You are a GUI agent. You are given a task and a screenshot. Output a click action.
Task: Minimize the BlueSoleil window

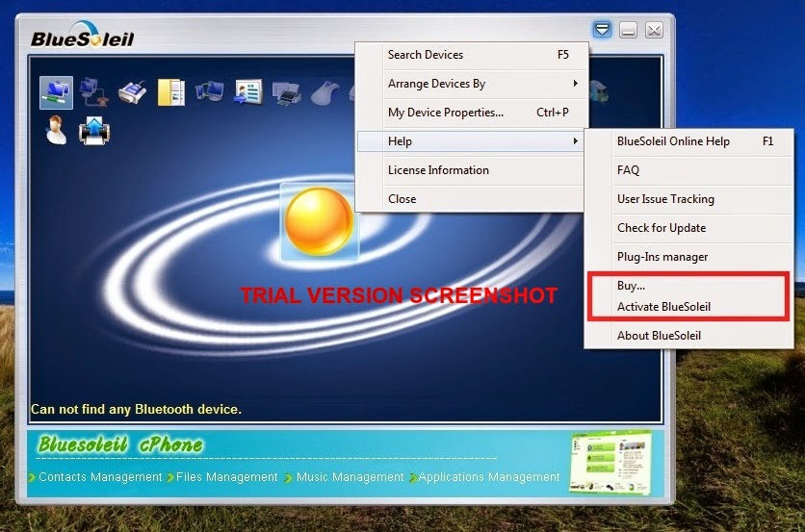(628, 30)
